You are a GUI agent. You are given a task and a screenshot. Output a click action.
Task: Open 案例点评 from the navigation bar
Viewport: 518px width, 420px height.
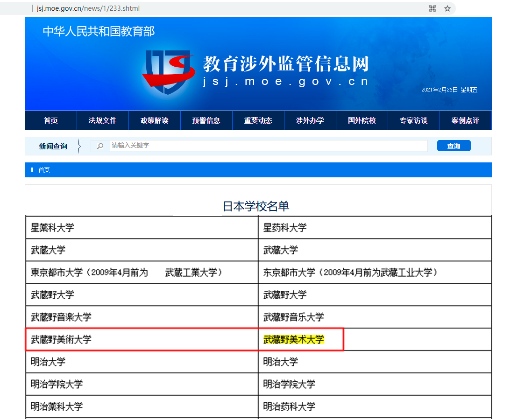coord(465,120)
